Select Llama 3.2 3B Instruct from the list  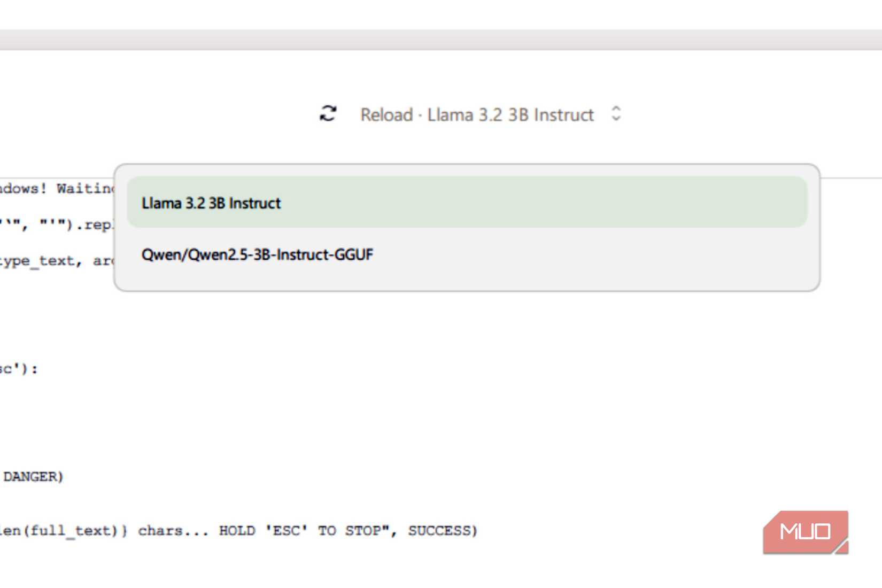pyautogui.click(x=467, y=203)
